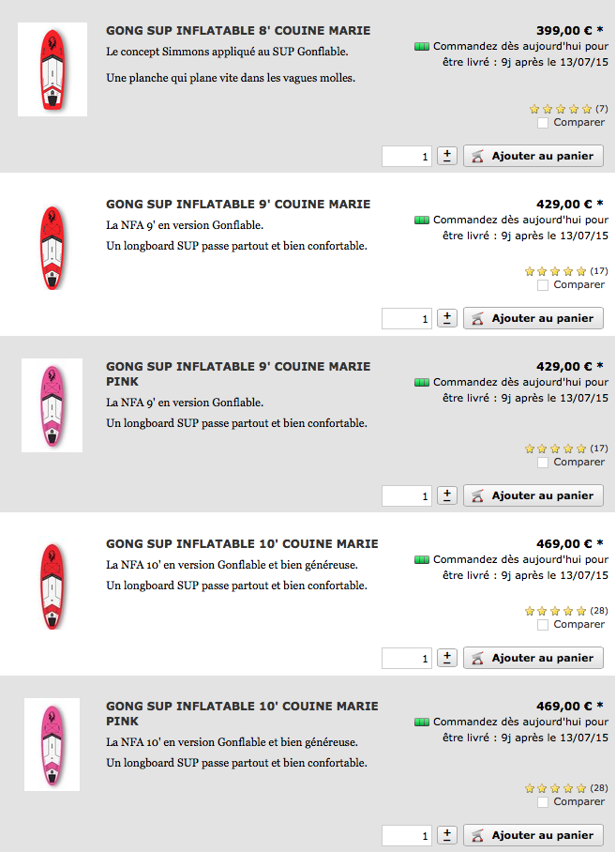Click the cart icon on the 10' Pink add button
Screen dimensions: 616x852
pos(477,836)
